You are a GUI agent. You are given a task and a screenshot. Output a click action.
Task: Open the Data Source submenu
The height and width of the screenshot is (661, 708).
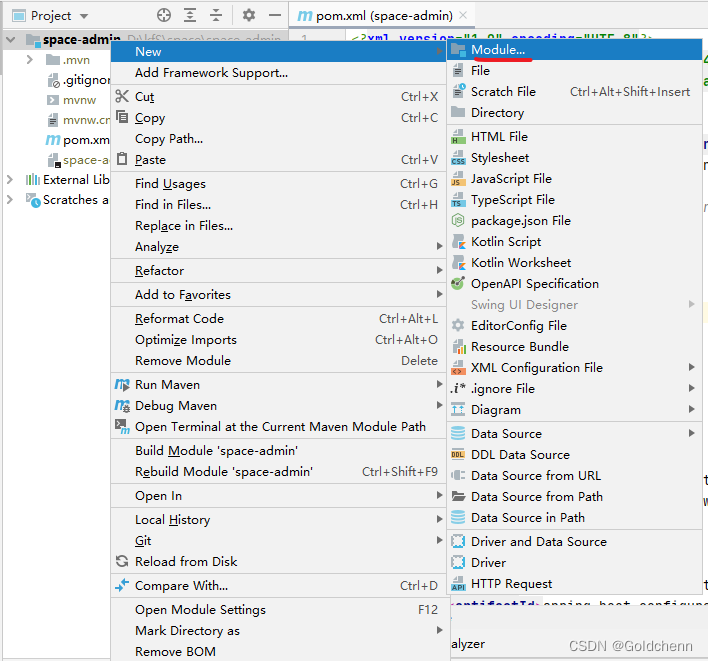pos(574,433)
